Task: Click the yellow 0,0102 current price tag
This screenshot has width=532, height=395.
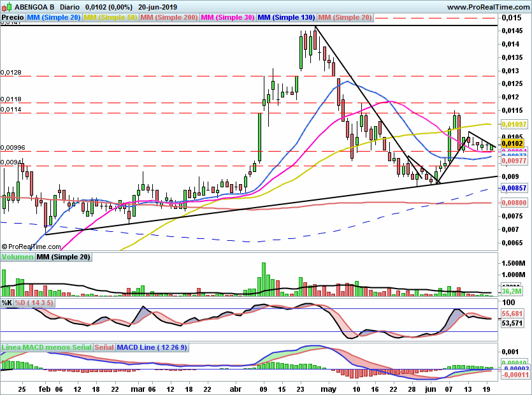Action: (512, 143)
